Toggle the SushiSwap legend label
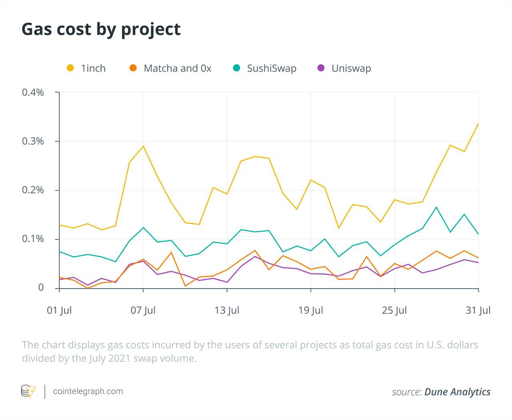The width and height of the screenshot is (512, 420). pos(272,69)
